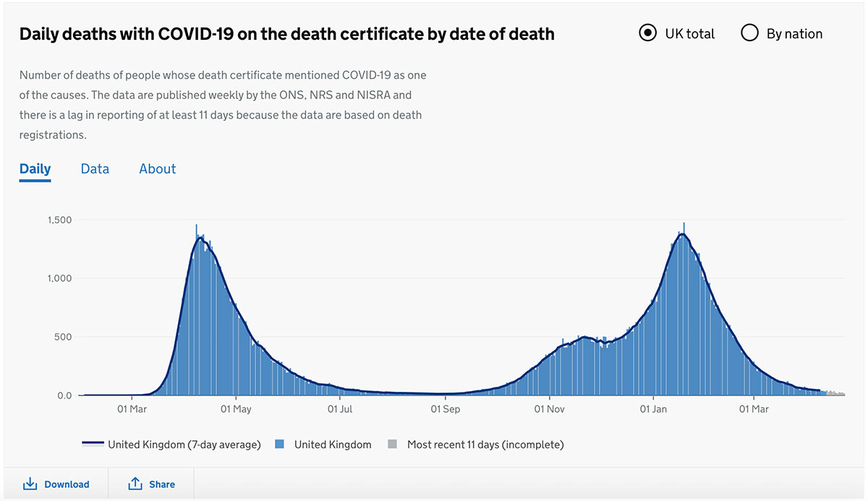Click the 1,500 y-axis label
Screen dimensions: 868x501
click(x=59, y=220)
